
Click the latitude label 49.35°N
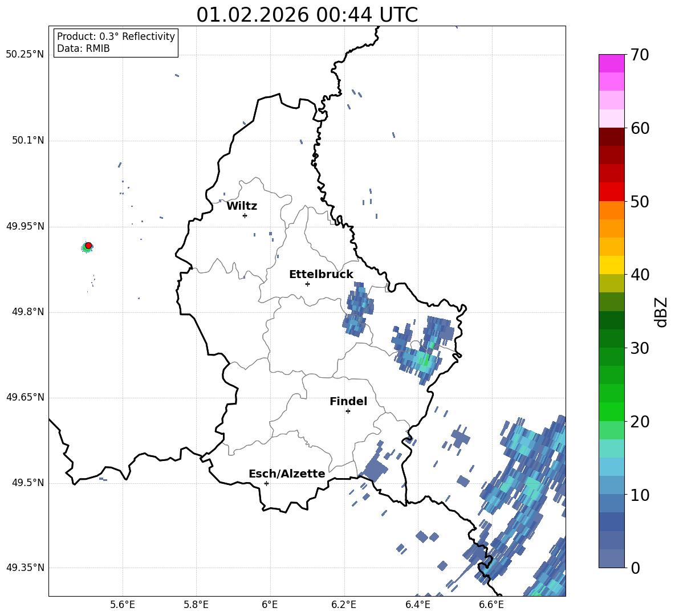[25, 568]
